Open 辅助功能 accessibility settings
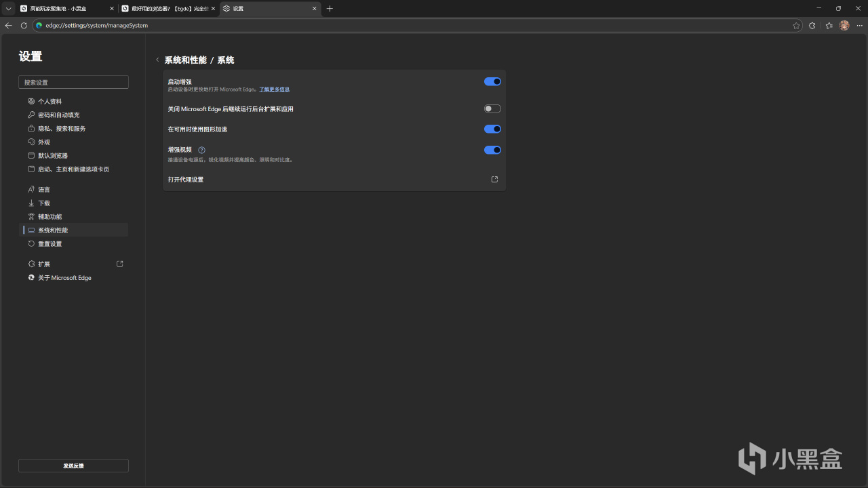Screen dimensions: 868x488 (x=73, y=217)
